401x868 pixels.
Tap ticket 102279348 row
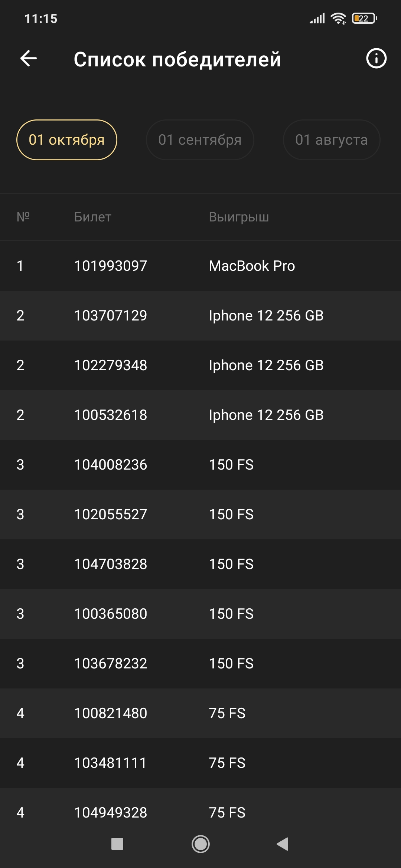(200, 365)
